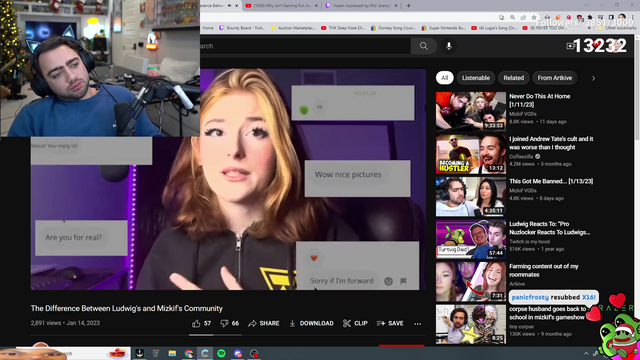The width and height of the screenshot is (640, 360).
Task: Close the 'Why Isn't Gaming Fun' tab
Action: click(x=316, y=6)
